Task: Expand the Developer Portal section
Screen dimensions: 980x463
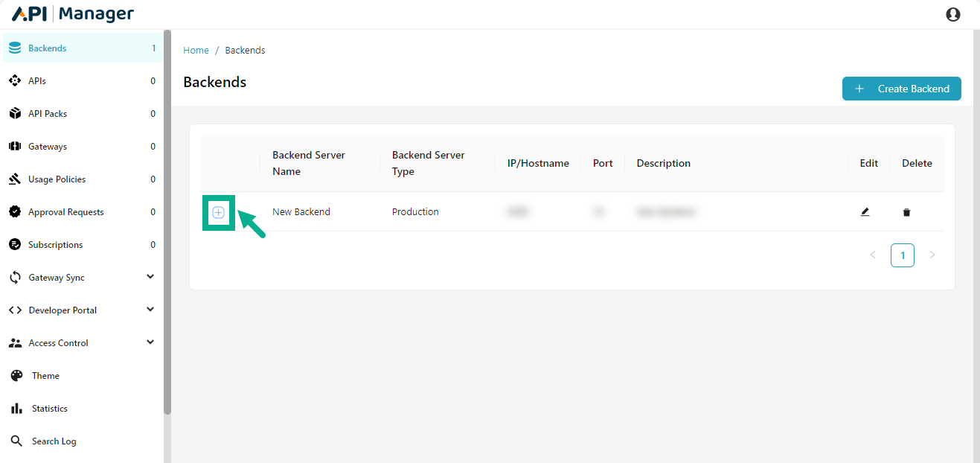Action: point(150,310)
